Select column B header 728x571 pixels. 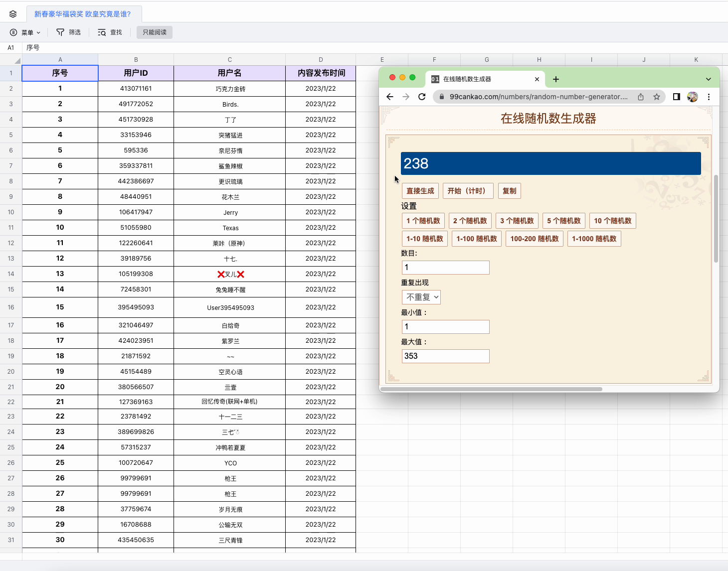click(136, 60)
